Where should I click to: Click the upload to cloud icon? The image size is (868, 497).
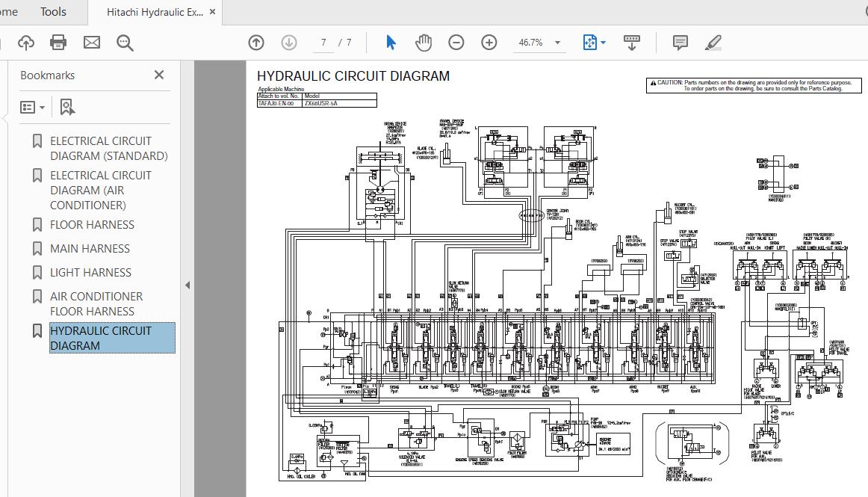[25, 43]
